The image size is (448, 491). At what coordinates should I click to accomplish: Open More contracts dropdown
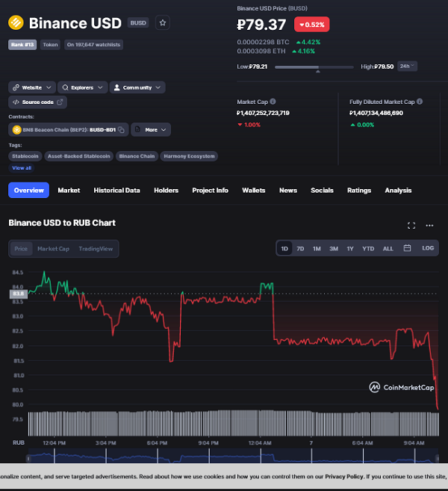point(151,129)
